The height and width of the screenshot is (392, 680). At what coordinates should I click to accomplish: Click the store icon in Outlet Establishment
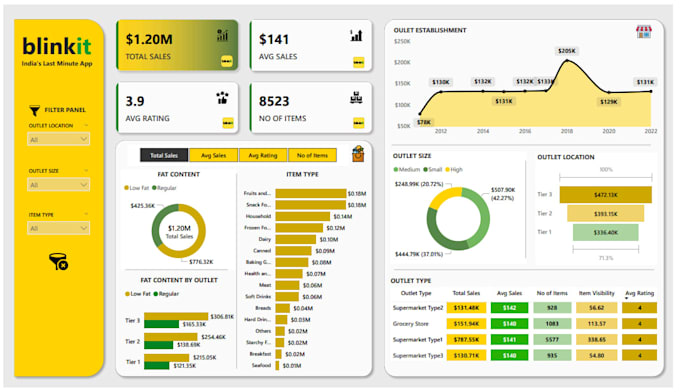[x=644, y=32]
